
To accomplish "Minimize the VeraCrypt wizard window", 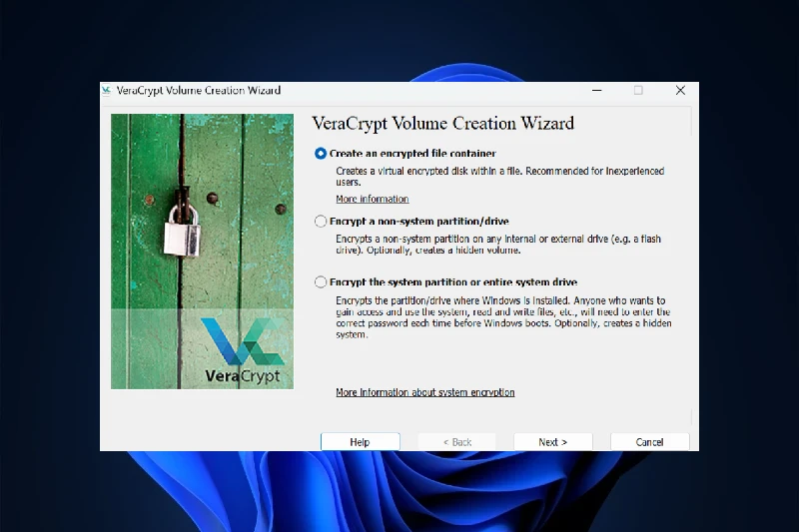I will [x=596, y=90].
